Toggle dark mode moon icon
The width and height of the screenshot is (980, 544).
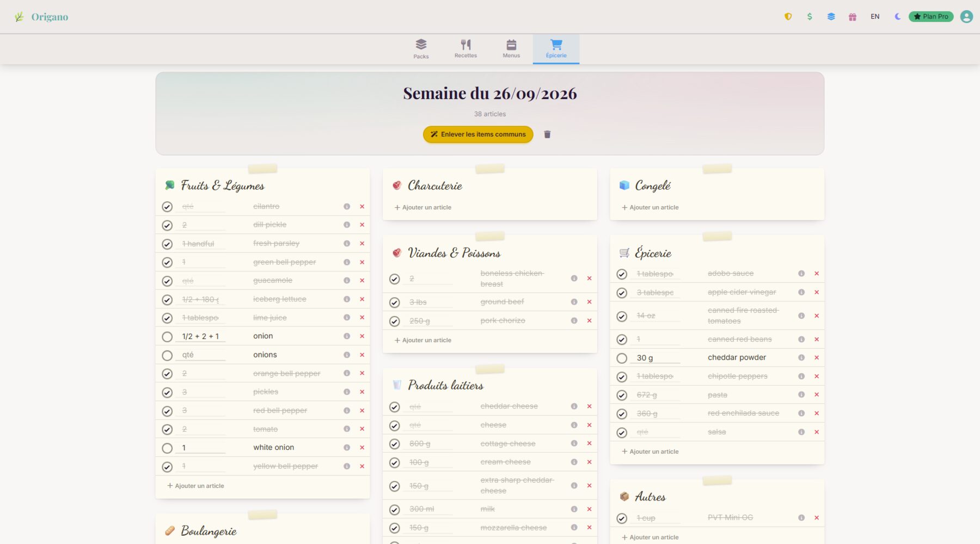[897, 17]
